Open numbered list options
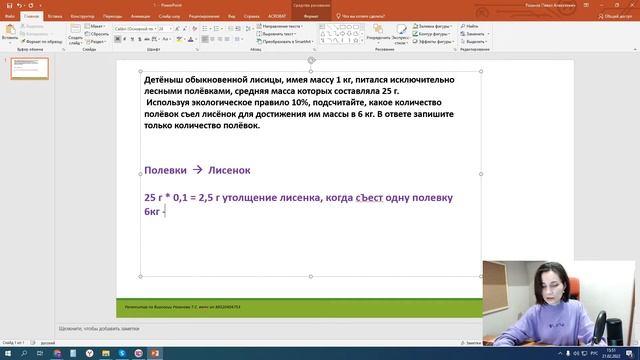640x360 pixels. click(218, 29)
